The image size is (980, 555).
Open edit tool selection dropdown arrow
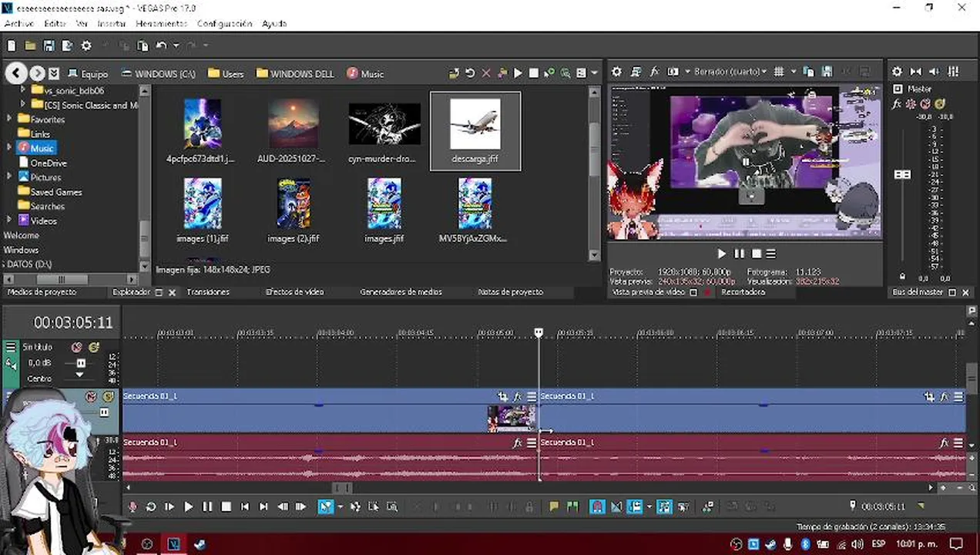(x=339, y=506)
